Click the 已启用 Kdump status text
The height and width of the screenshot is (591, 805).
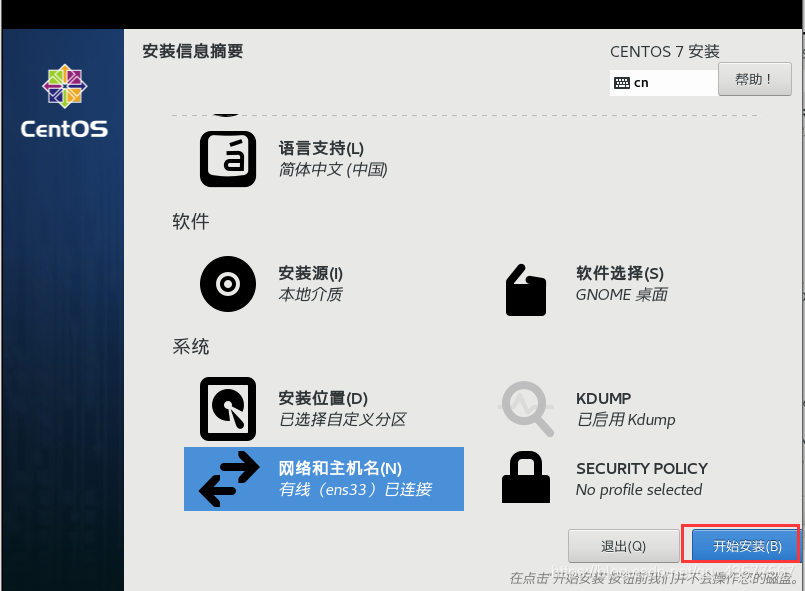click(626, 420)
